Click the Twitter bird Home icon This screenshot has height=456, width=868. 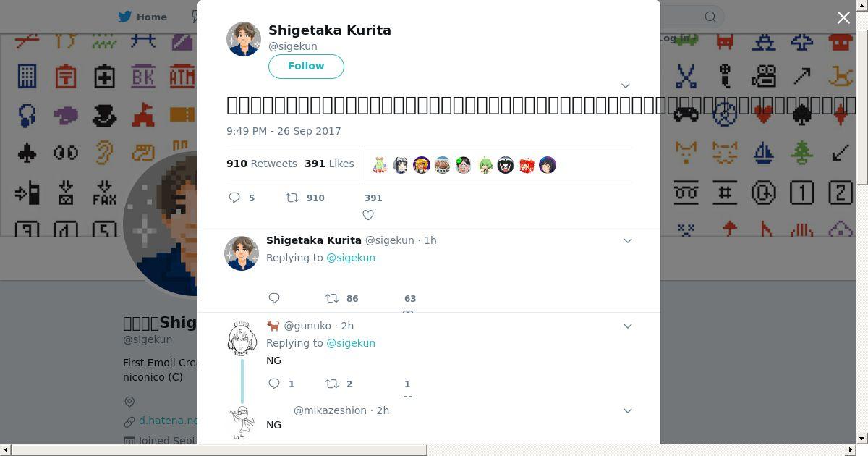(x=125, y=17)
